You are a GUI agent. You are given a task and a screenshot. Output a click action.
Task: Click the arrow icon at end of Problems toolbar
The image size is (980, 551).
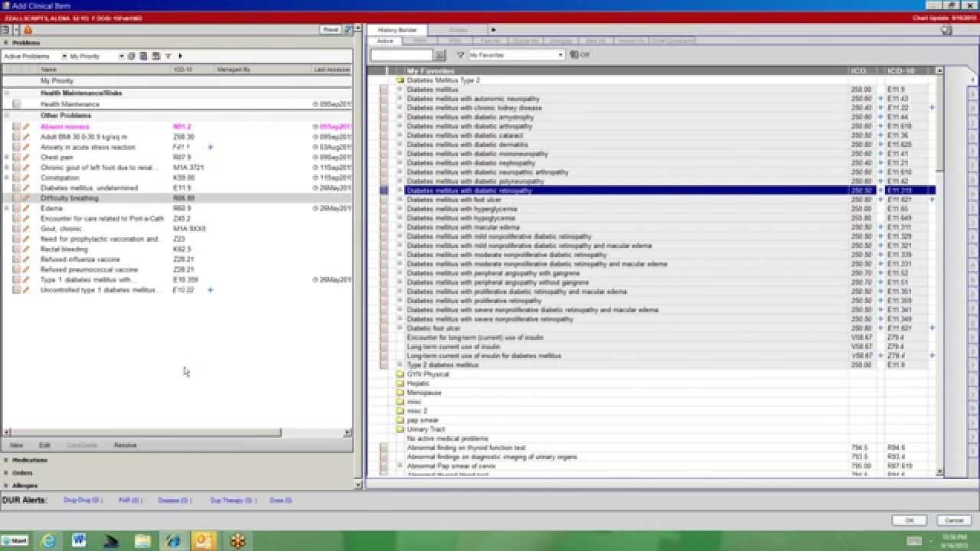(180, 56)
